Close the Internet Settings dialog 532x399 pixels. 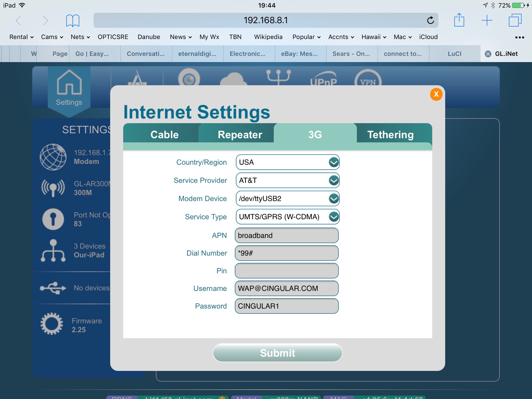436,94
